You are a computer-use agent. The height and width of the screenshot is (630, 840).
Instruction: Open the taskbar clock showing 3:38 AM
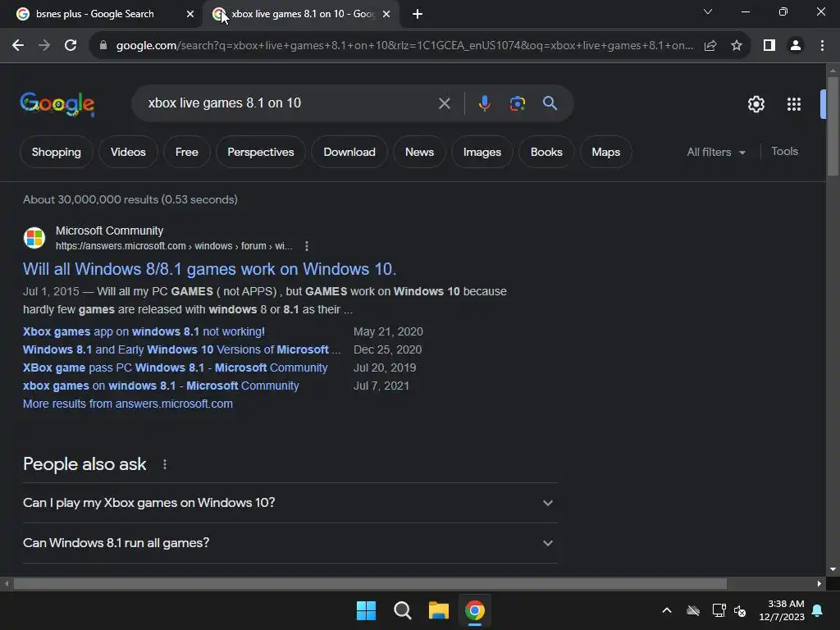[x=782, y=610]
